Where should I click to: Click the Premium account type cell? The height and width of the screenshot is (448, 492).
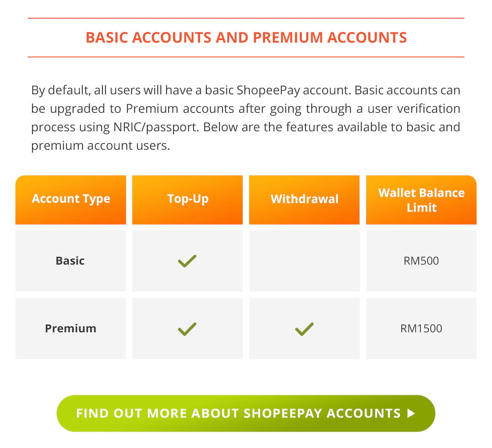(x=71, y=329)
